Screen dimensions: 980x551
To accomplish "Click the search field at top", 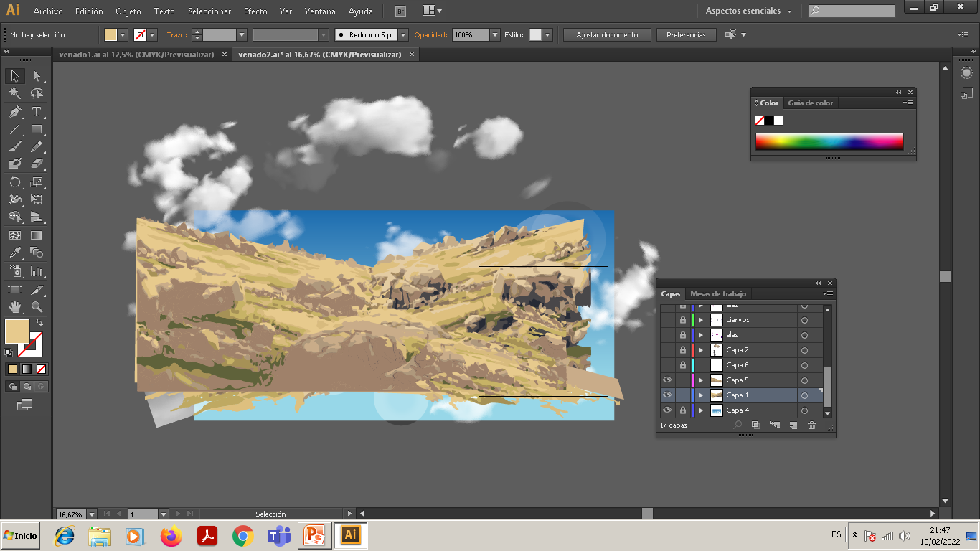I will pos(852,11).
